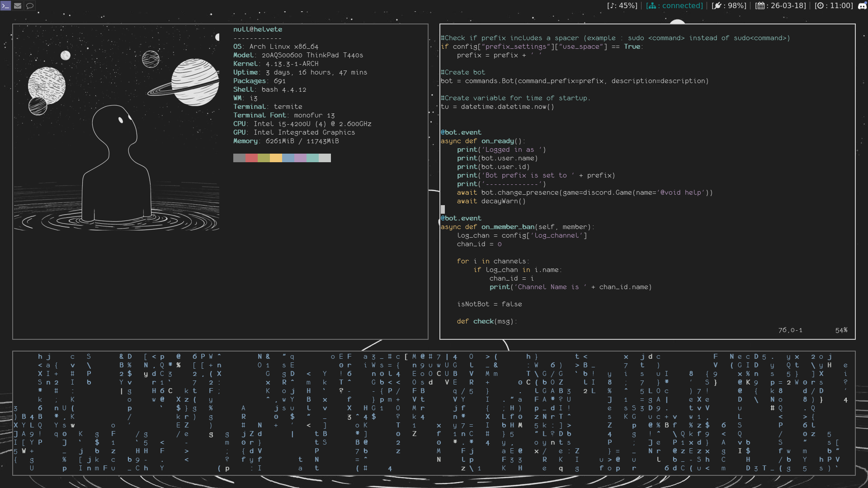Click the 'isNotBot = false' line
868x488 pixels.
tap(489, 304)
